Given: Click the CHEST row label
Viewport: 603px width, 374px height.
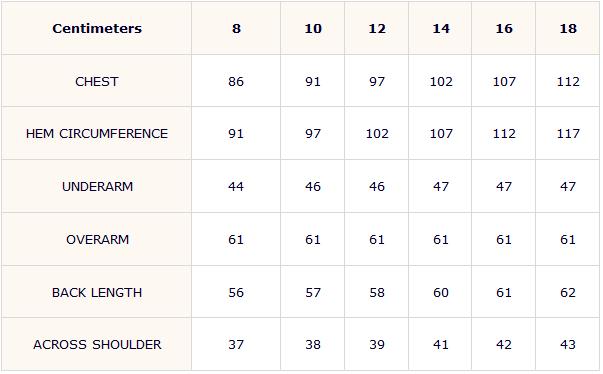Looking at the screenshot, I should click(97, 81).
